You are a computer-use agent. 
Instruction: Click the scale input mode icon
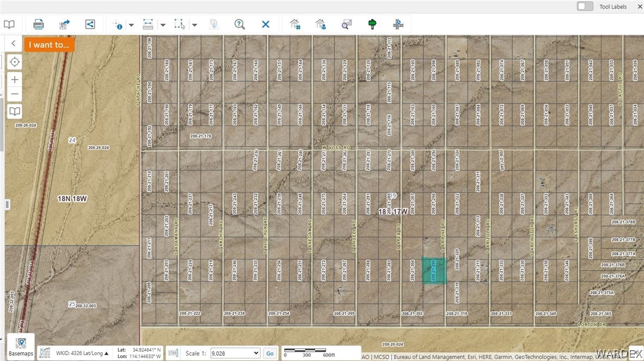173,353
